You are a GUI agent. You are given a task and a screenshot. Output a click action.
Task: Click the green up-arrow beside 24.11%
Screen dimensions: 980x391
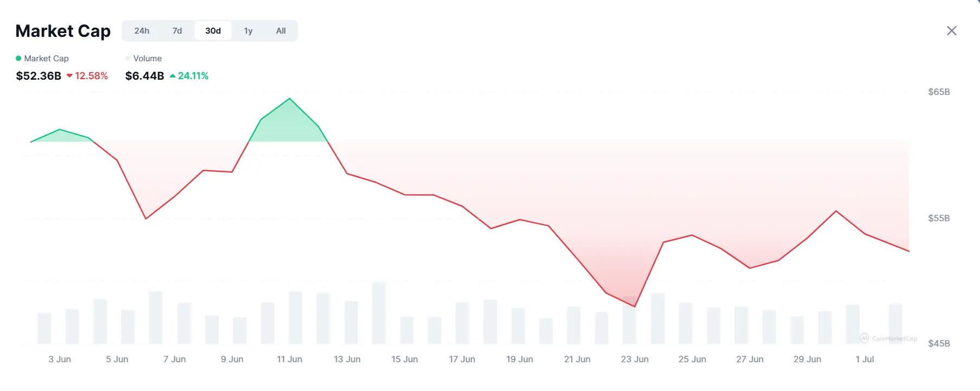pos(172,75)
